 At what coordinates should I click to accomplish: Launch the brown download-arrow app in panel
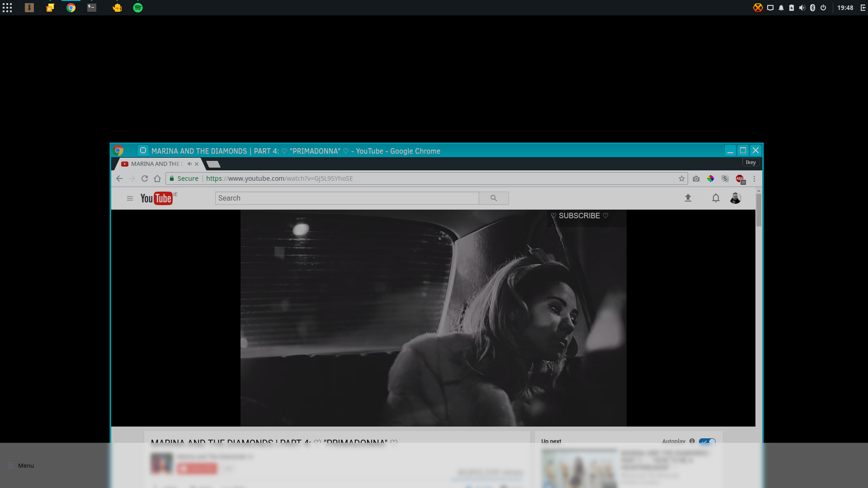(x=29, y=8)
